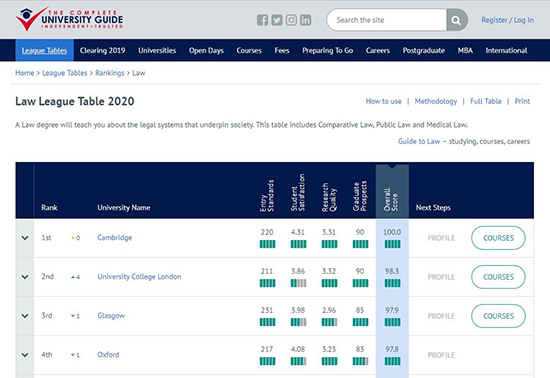This screenshot has width=550, height=378.
Task: Open the Facebook social icon
Action: tap(262, 20)
